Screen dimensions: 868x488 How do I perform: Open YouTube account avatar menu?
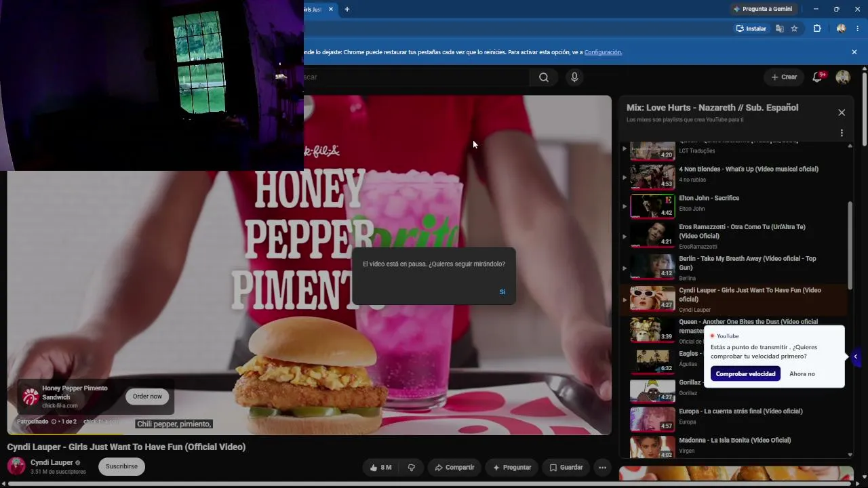click(x=843, y=77)
